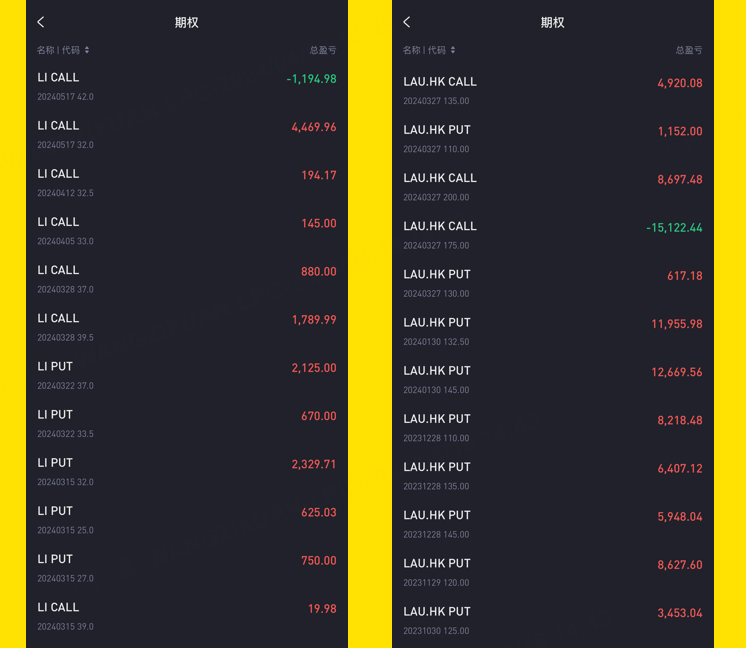Select LI CALL 20240412 32.5 entry
This screenshot has height=648, width=746.
point(187,183)
